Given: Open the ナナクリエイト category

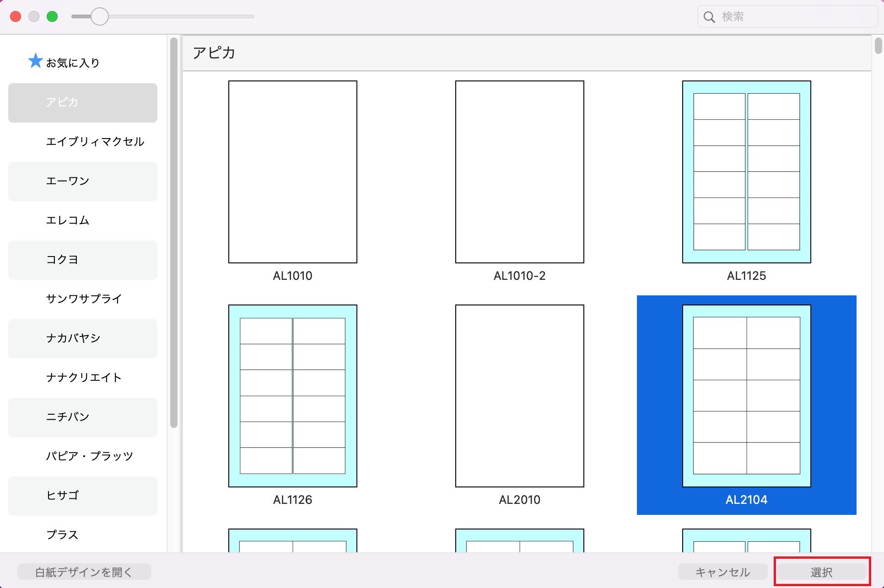Looking at the screenshot, I should [x=83, y=378].
